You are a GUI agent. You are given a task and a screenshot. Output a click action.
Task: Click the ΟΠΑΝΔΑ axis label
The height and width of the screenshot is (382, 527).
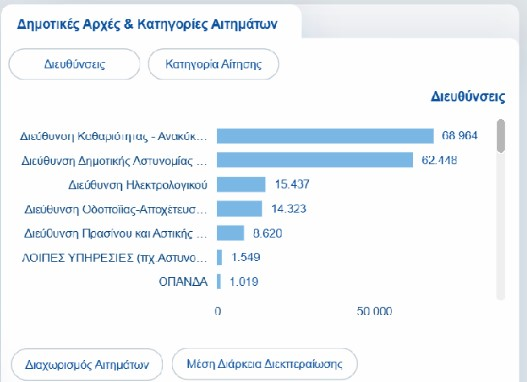pyautogui.click(x=183, y=282)
